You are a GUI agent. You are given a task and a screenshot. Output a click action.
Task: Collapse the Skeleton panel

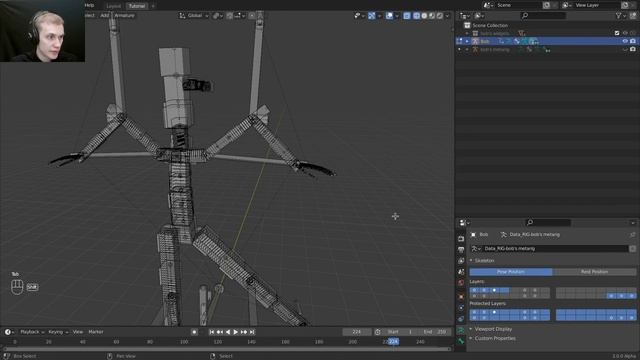coord(484,260)
